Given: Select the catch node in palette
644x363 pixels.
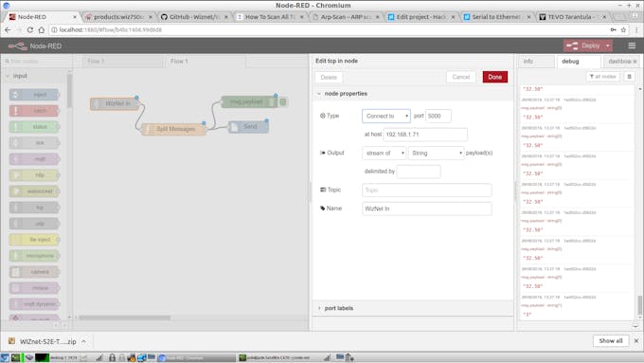Looking at the screenshot, I should tap(34, 111).
